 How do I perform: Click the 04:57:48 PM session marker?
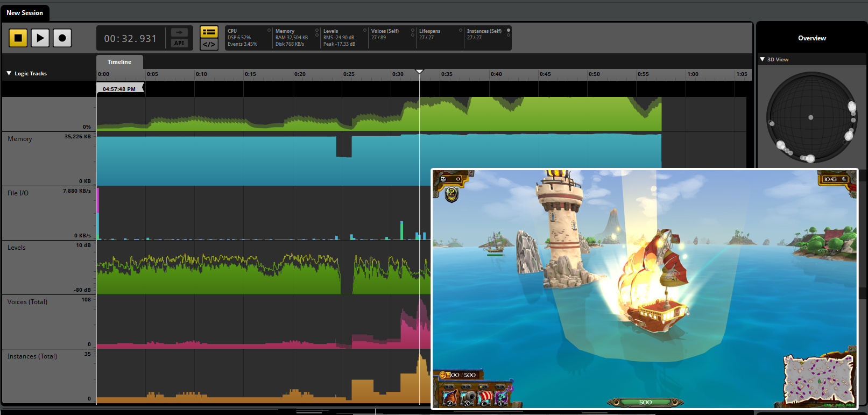pyautogui.click(x=119, y=89)
